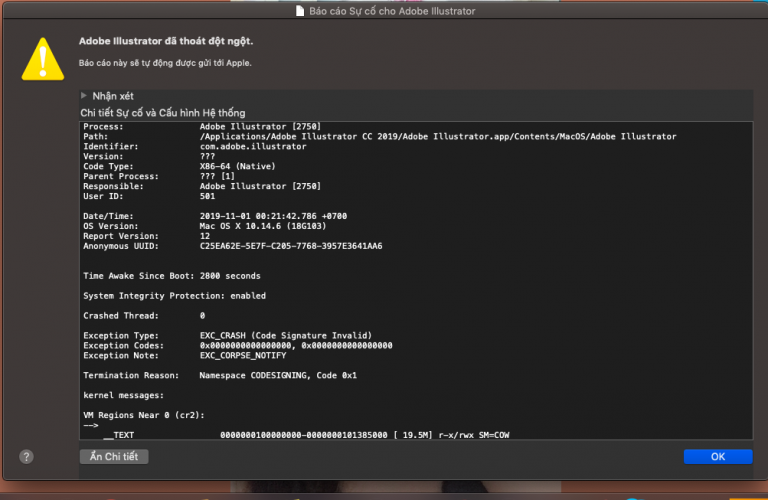Click the 'Chi tiết Sự cố và Cấu hình Hệ thống' label
This screenshot has width=768, height=500.
163,113
